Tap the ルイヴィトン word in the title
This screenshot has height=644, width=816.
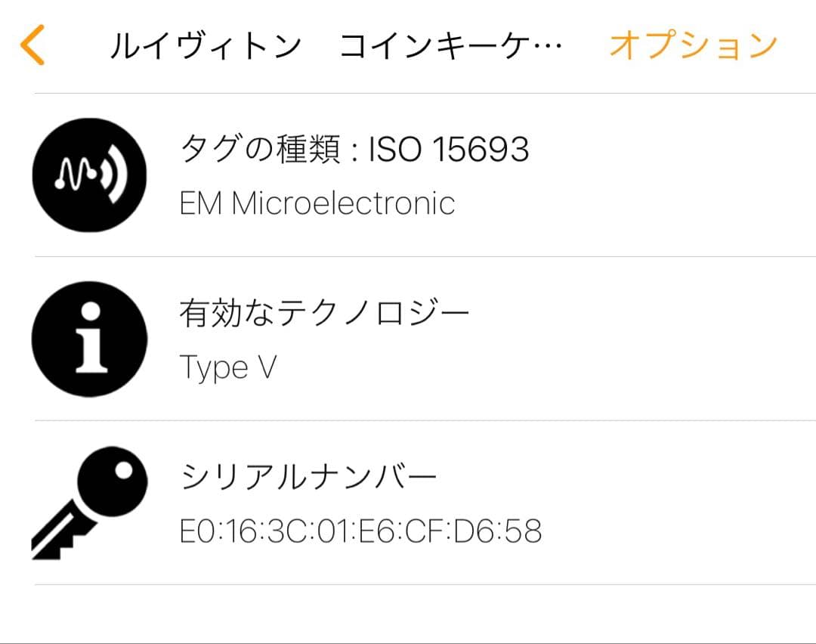point(205,47)
